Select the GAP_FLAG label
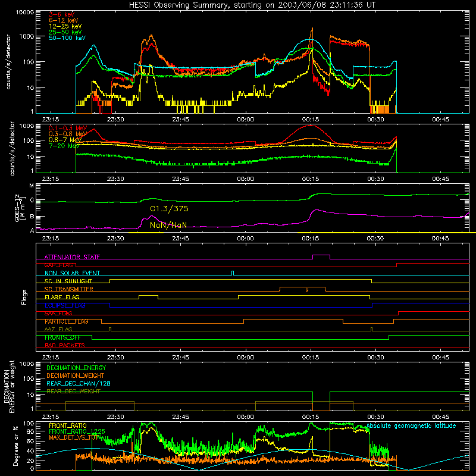476x476 pixels. [58, 265]
